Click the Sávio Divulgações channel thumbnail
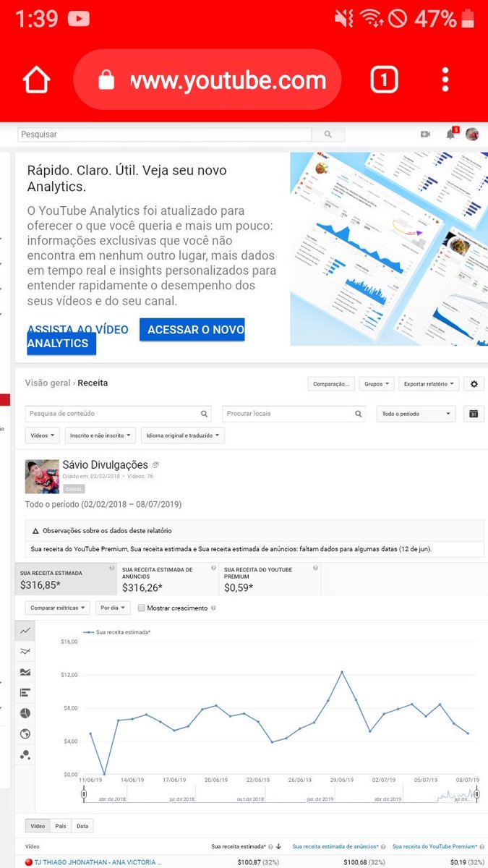The image size is (488, 868). point(42,476)
